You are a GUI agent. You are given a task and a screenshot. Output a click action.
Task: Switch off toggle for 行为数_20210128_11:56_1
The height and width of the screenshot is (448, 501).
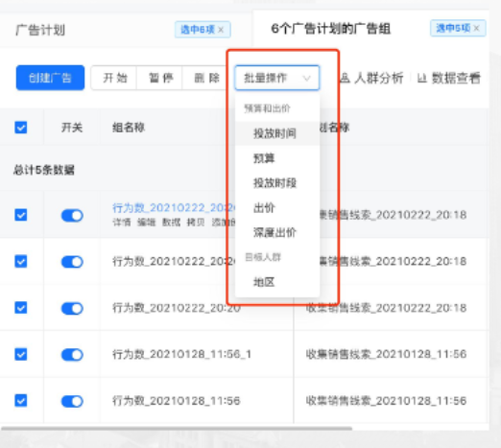pyautogui.click(x=72, y=355)
